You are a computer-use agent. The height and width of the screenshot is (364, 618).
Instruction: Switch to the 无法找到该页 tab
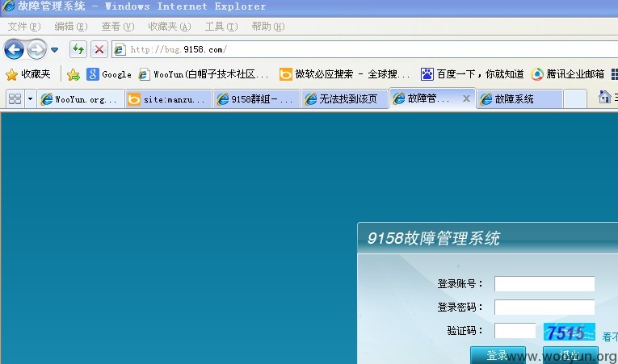tap(345, 99)
